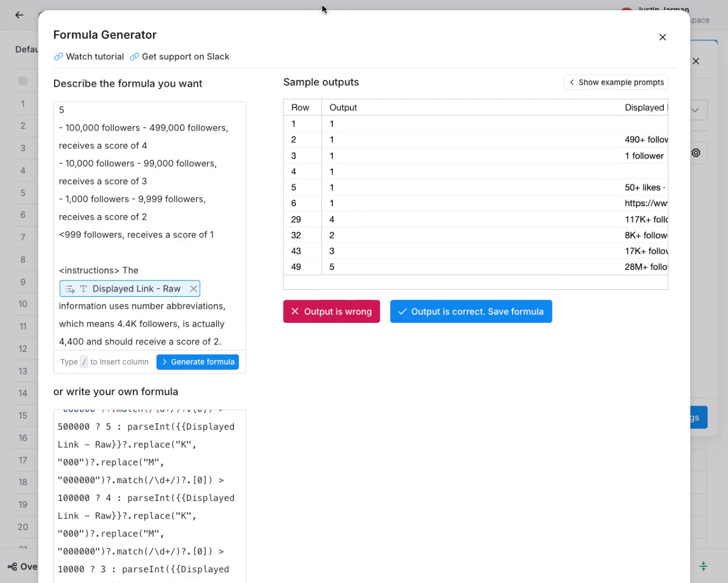Close the Formula Generator dialog
The width and height of the screenshot is (728, 583).
click(x=663, y=37)
